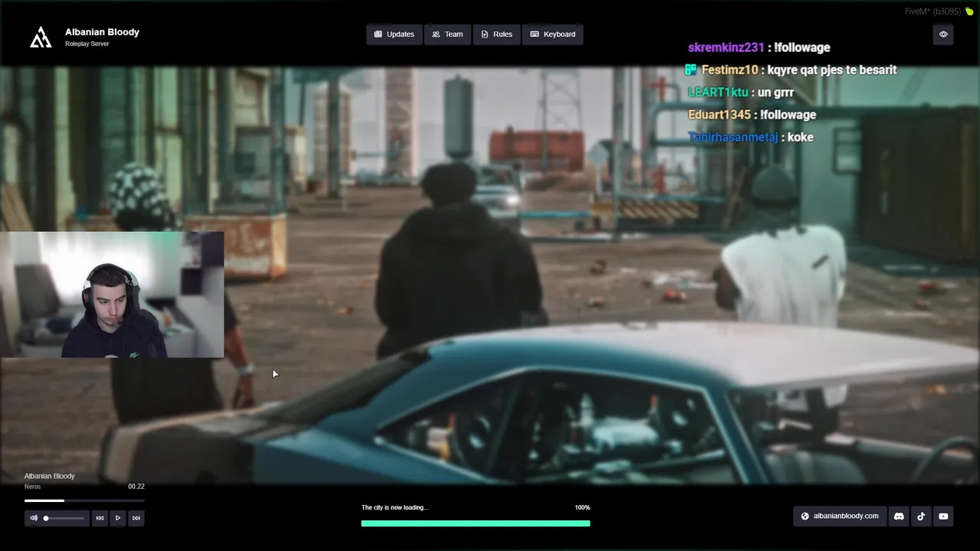The height and width of the screenshot is (551, 980).
Task: Open the Rules tab
Action: point(497,34)
